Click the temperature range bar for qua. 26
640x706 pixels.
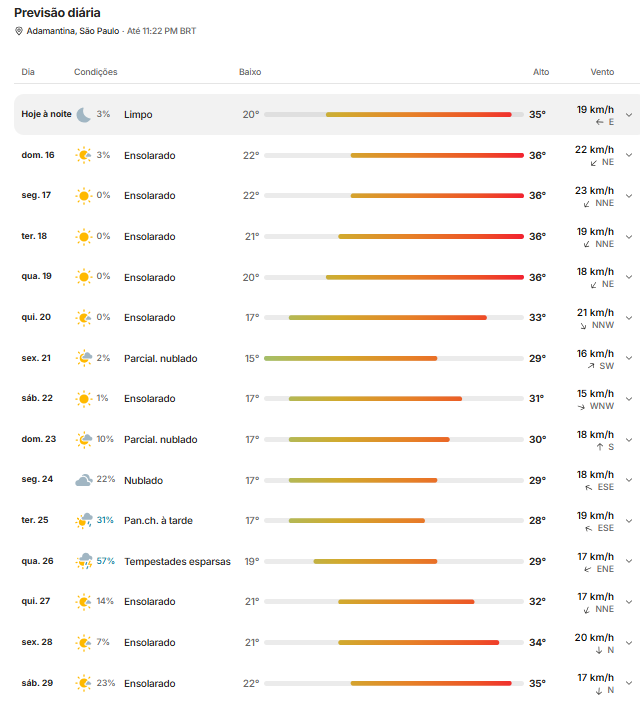[394, 561]
